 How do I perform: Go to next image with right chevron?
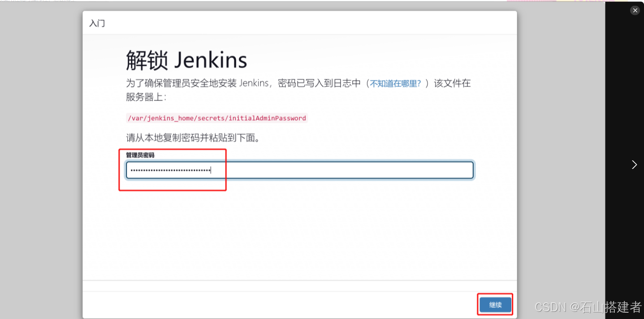634,164
